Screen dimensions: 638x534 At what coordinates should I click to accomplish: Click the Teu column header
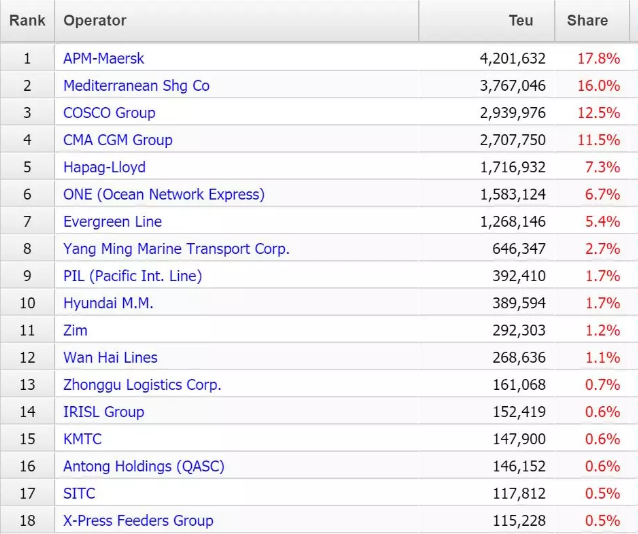point(487,20)
